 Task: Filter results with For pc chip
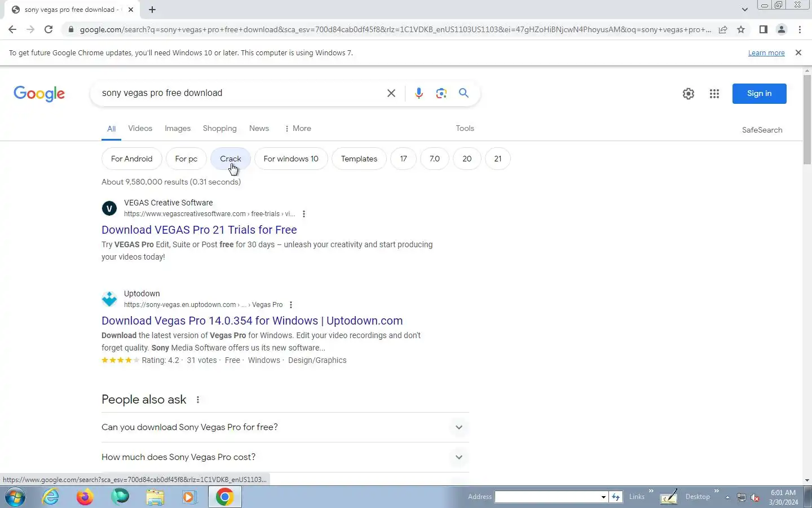pos(186,159)
